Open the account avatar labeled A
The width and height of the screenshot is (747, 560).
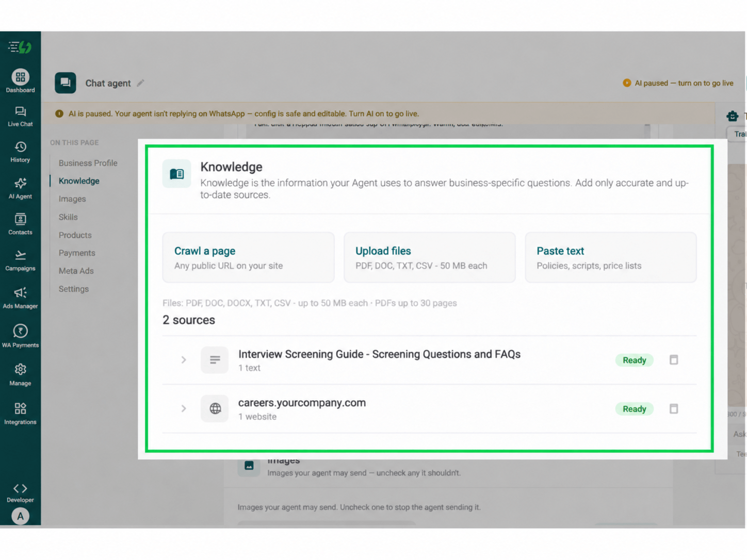(20, 516)
